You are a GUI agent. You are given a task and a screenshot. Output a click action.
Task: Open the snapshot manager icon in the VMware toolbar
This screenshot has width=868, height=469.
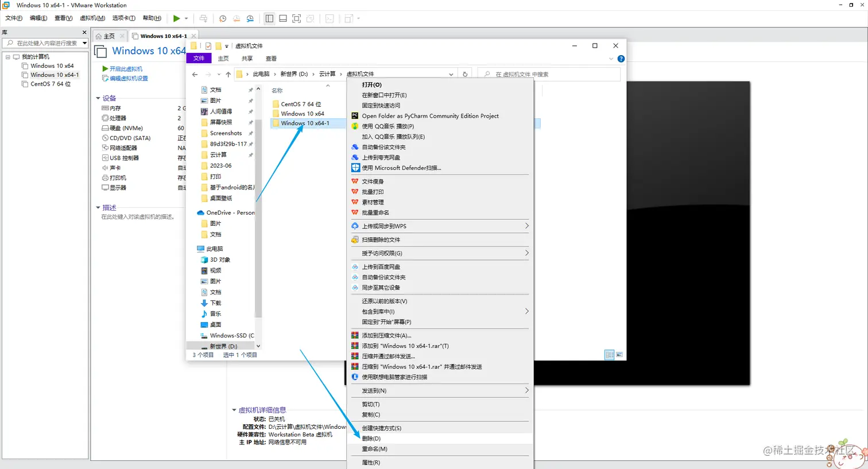tap(250, 18)
